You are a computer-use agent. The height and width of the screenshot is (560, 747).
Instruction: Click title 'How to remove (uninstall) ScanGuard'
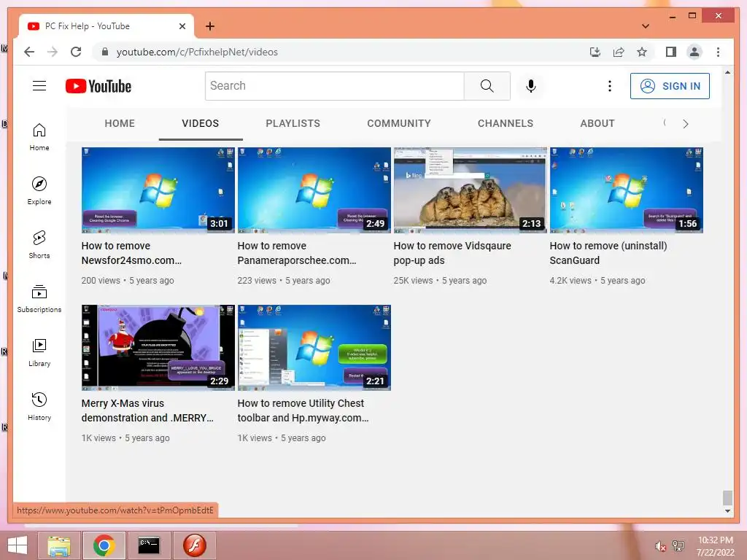[608, 253]
